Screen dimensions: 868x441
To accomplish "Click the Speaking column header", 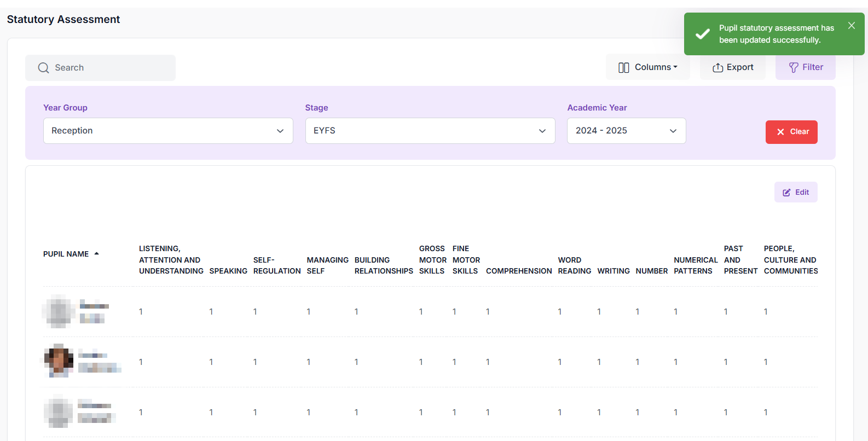I will pos(228,271).
